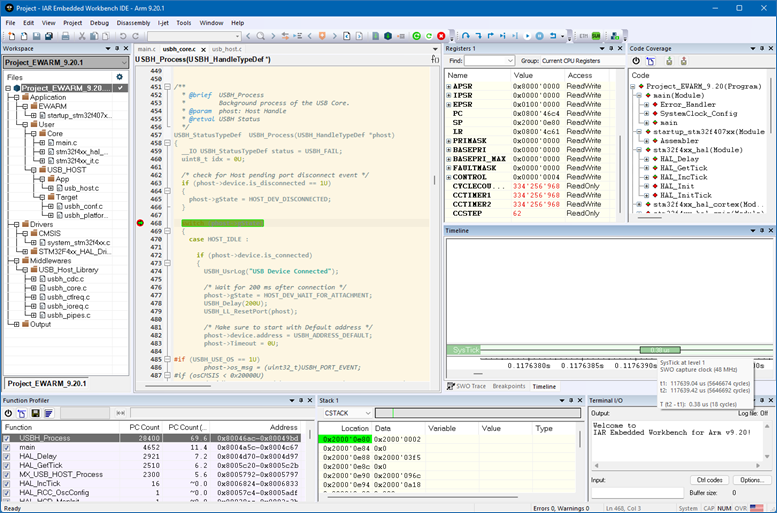Toggle checkbox for USBH_Process in profiler

(x=7, y=438)
